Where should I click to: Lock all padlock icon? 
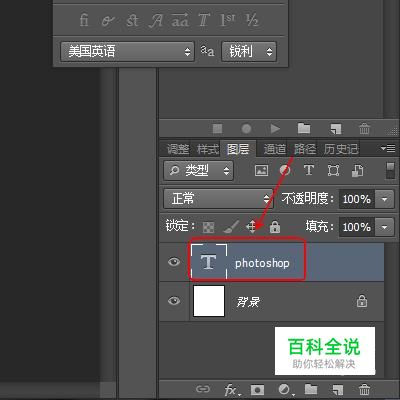275,227
